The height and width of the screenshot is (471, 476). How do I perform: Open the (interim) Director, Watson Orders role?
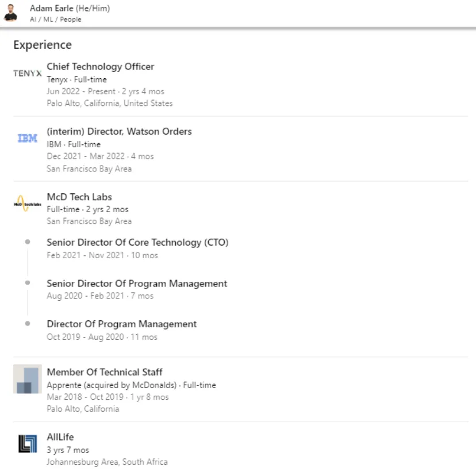coord(120,132)
